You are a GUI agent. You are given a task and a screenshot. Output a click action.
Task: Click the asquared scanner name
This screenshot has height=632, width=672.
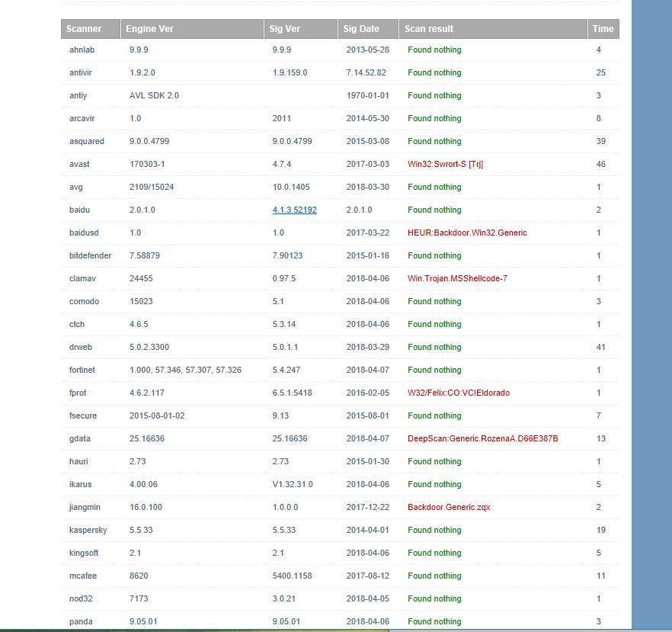pyautogui.click(x=87, y=142)
